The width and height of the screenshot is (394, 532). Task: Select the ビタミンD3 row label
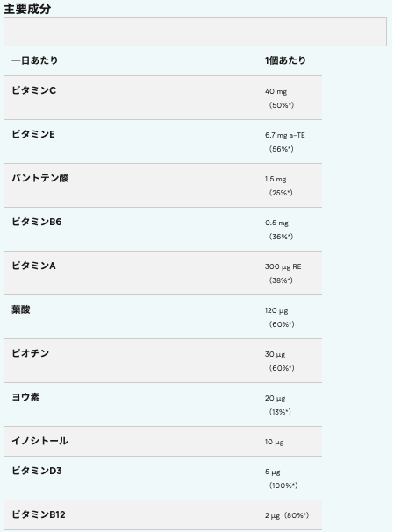click(x=37, y=471)
